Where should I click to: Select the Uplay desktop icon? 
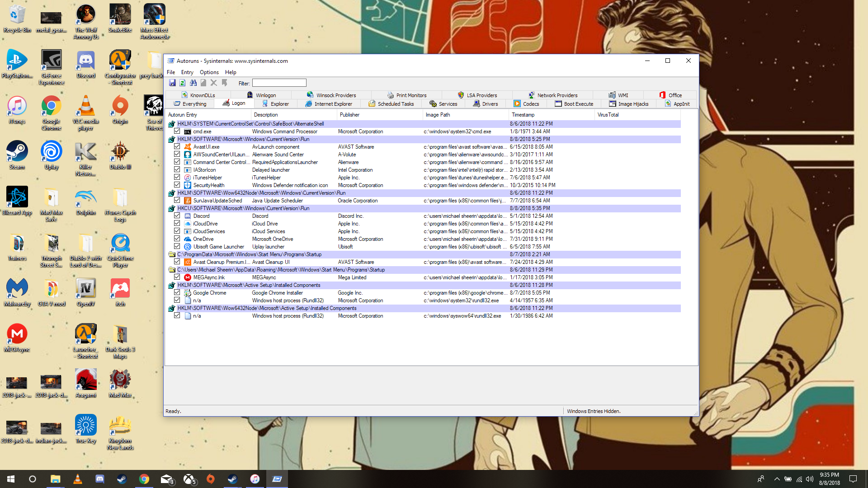[x=52, y=155]
